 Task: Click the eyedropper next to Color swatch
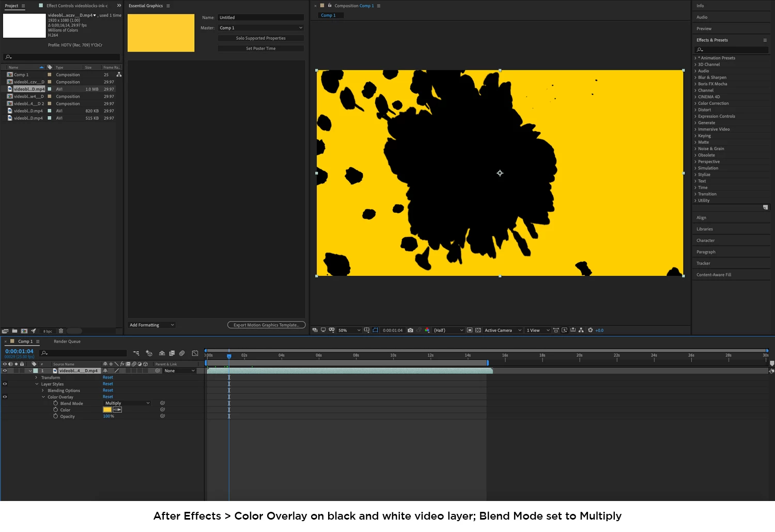pyautogui.click(x=117, y=410)
